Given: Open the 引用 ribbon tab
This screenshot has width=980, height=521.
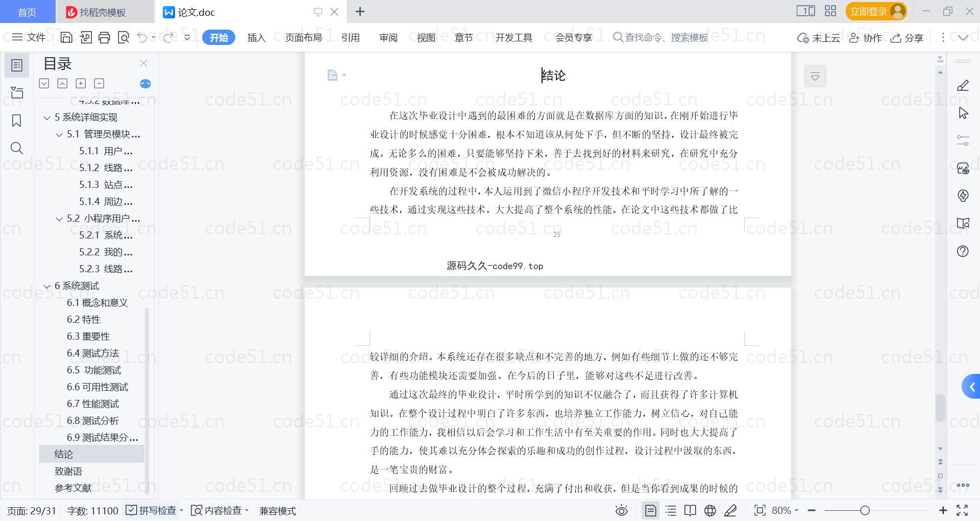Looking at the screenshot, I should [x=351, y=38].
